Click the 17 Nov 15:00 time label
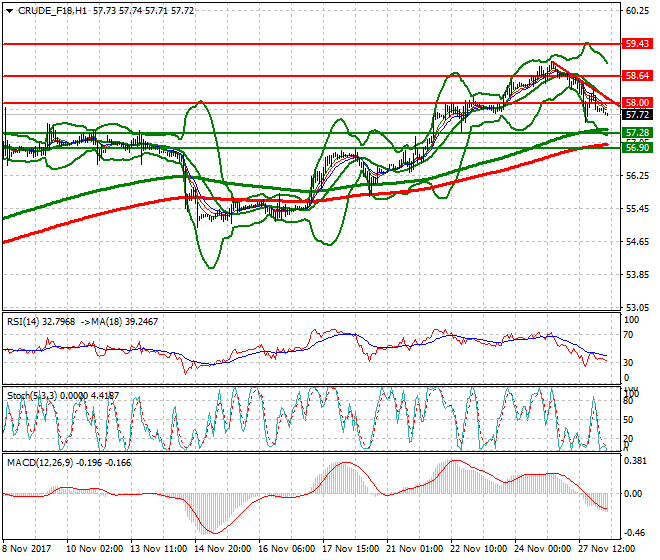The width and height of the screenshot is (660, 560). (x=351, y=549)
